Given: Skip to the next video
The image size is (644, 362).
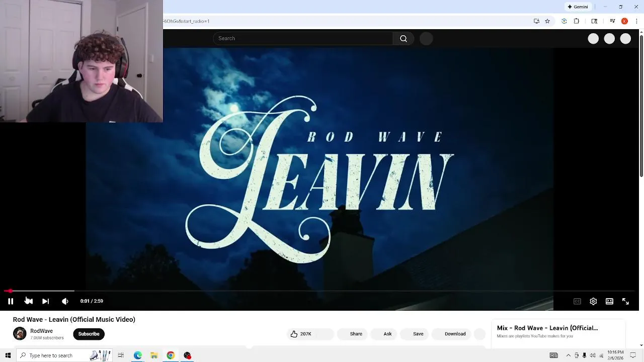Looking at the screenshot, I should [x=45, y=301].
